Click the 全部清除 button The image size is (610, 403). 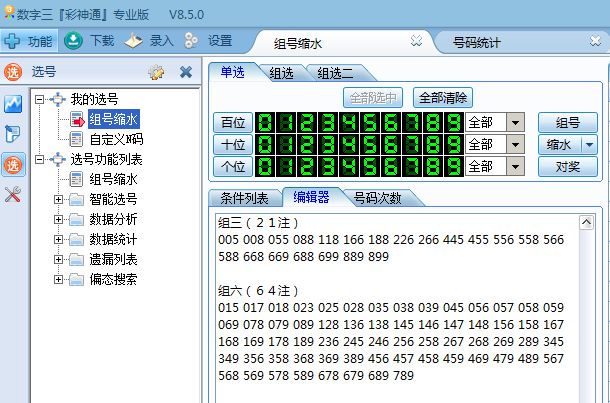pos(443,97)
